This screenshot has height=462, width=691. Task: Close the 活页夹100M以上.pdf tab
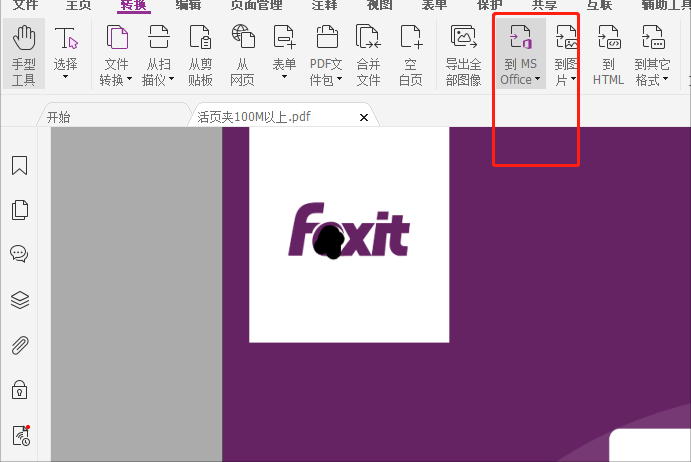(x=364, y=117)
